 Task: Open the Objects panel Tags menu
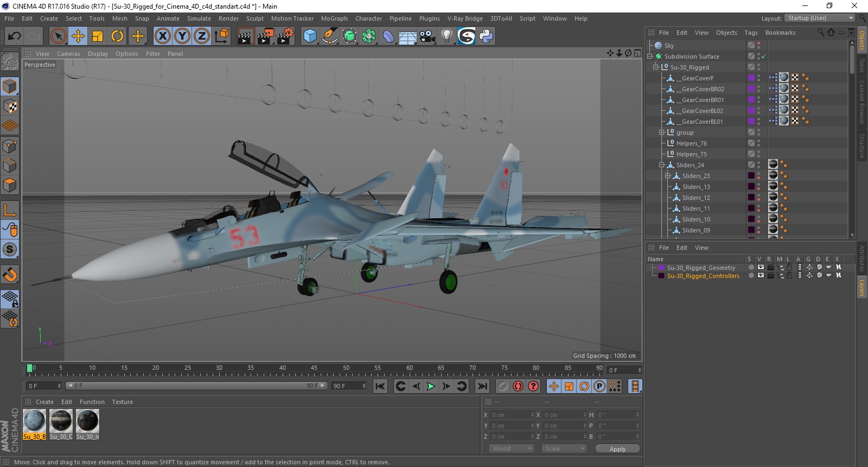click(751, 33)
